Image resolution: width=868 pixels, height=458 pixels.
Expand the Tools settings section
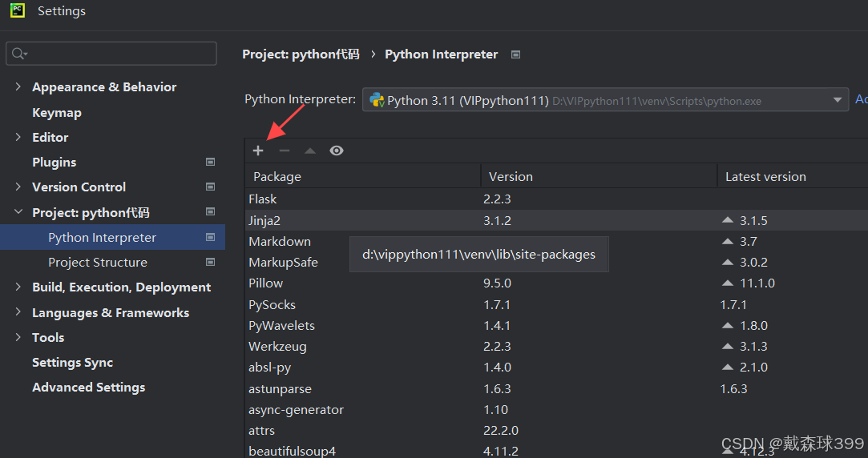pos(18,337)
